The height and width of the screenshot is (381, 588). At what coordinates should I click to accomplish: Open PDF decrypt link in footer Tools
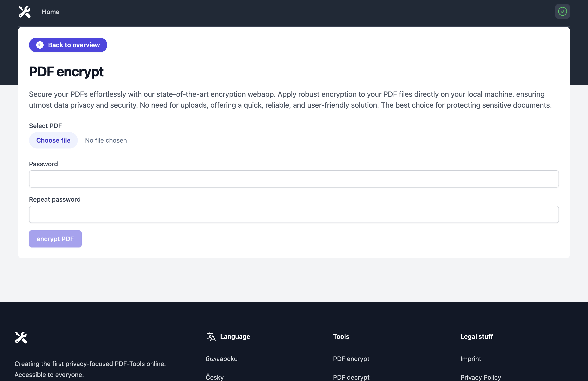click(x=351, y=377)
